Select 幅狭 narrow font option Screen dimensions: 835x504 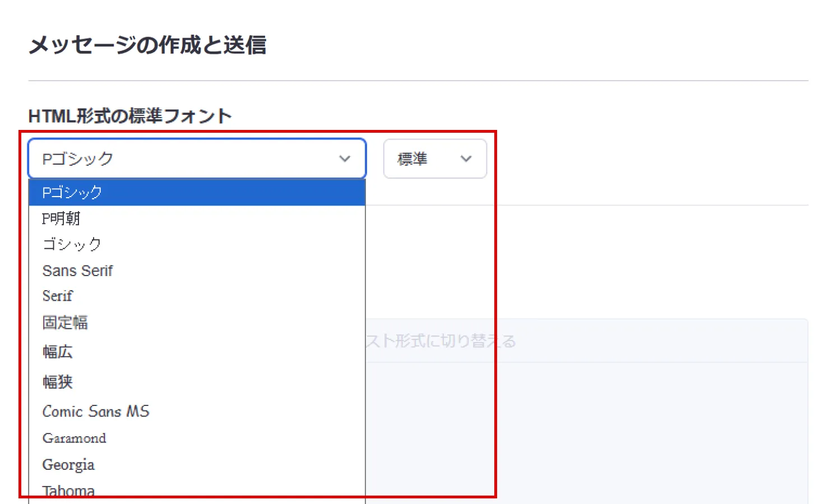tap(58, 382)
